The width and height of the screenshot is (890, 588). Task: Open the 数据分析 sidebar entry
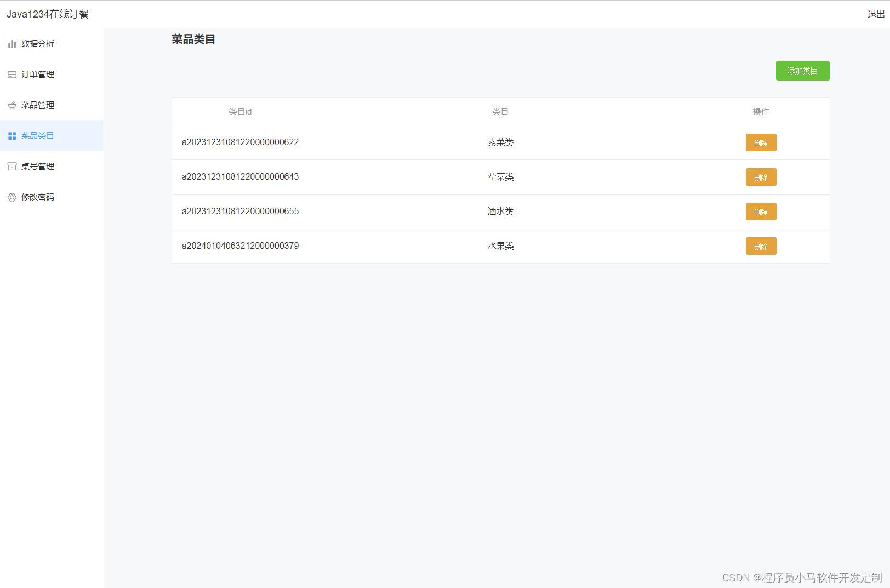pos(37,43)
